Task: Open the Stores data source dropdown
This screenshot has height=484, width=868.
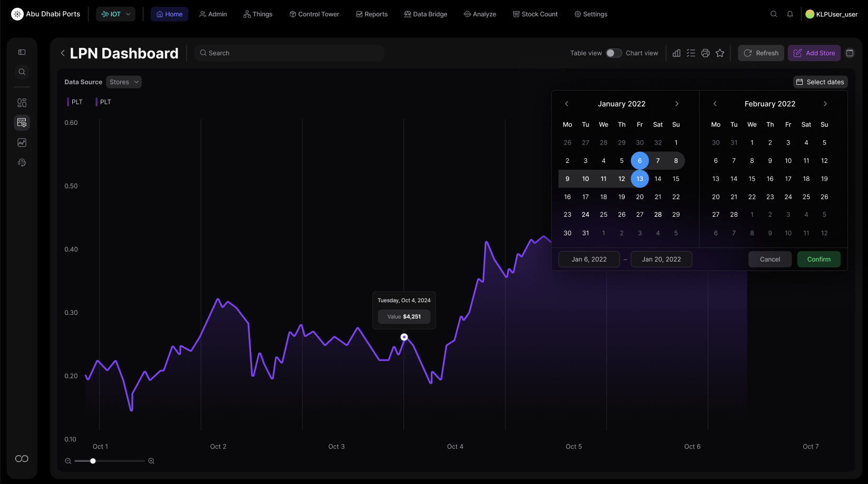Action: pyautogui.click(x=124, y=82)
